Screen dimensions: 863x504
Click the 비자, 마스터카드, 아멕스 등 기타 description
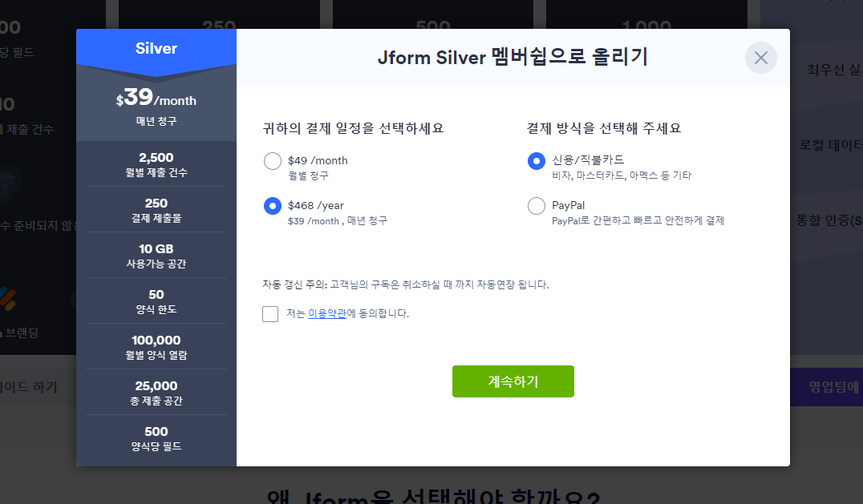[x=622, y=175]
